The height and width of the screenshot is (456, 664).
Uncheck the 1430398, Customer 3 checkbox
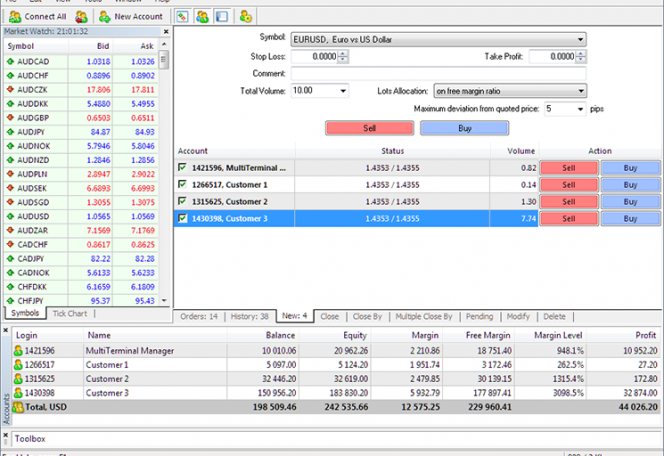pyautogui.click(x=183, y=218)
